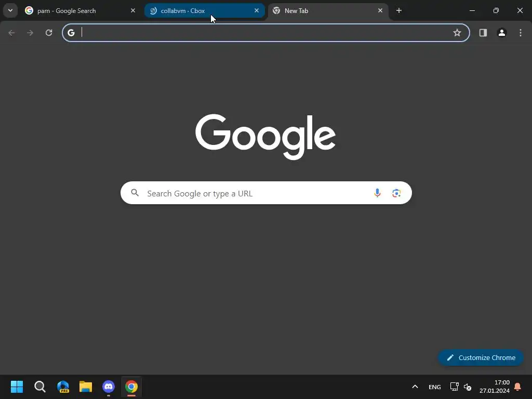The width and height of the screenshot is (532, 399).
Task: Open the Chrome side panel
Action: 483,33
